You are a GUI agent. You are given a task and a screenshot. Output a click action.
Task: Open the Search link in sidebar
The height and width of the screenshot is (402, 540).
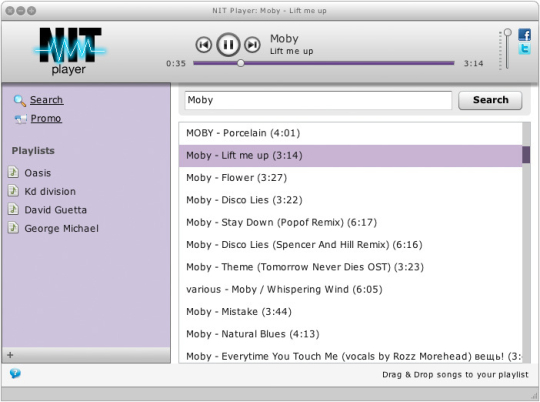tap(46, 100)
